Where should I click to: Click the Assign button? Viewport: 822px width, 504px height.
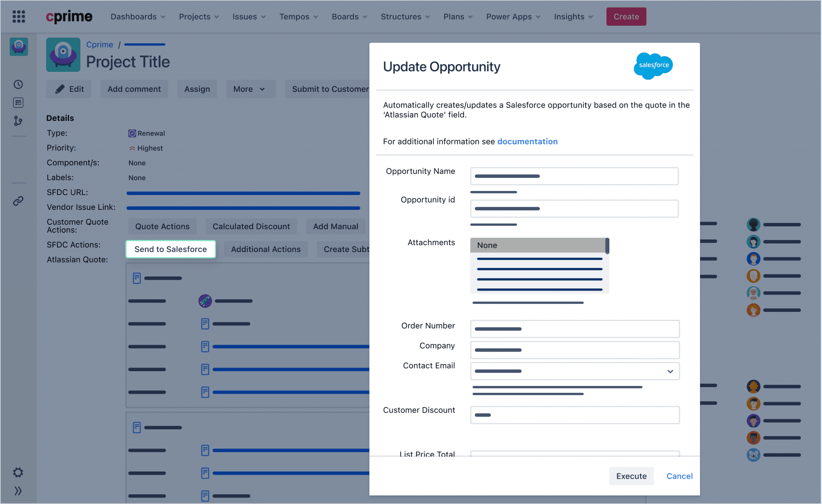[x=197, y=89]
